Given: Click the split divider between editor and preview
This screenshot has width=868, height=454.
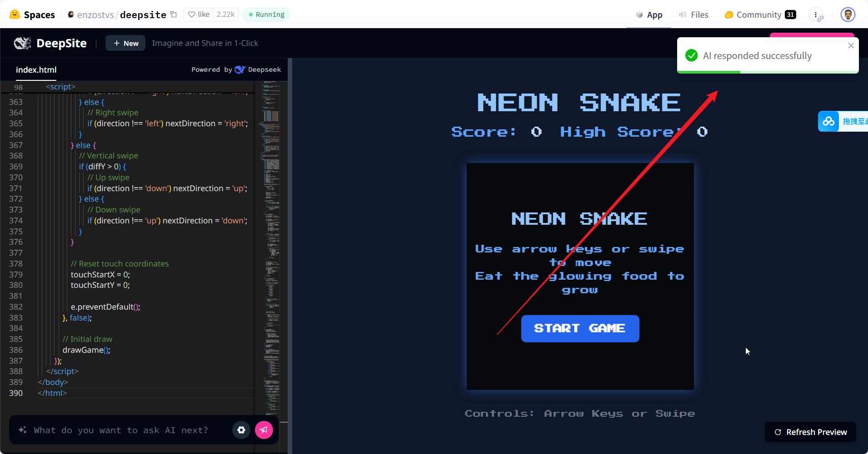Looking at the screenshot, I should click(x=290, y=256).
